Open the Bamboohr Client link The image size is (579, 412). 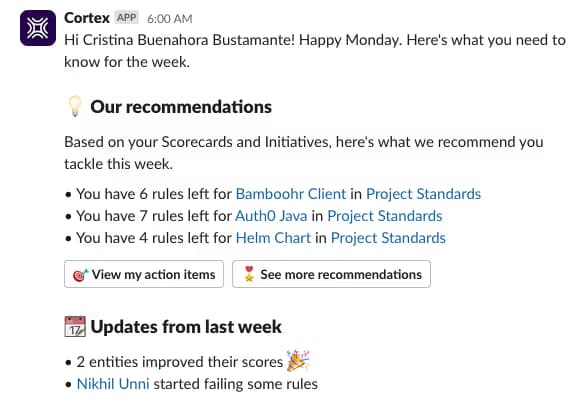point(291,194)
